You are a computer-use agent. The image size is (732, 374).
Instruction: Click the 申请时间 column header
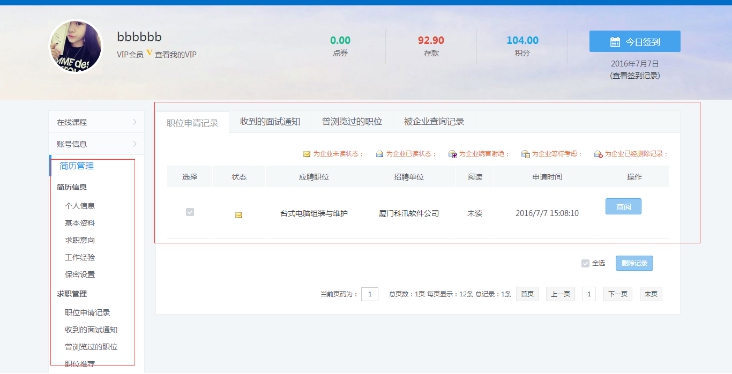tap(547, 177)
